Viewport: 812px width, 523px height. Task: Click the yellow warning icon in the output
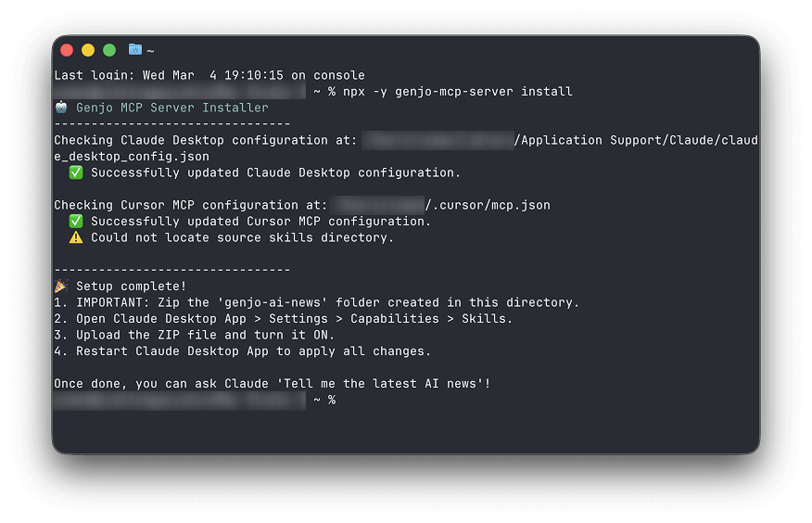click(x=76, y=237)
